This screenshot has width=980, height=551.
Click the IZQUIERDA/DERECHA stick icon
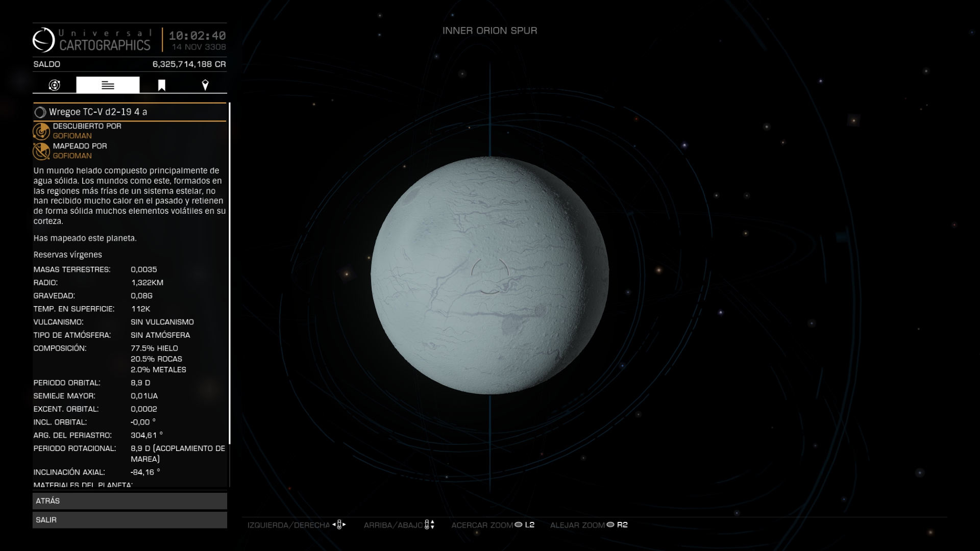click(x=339, y=524)
